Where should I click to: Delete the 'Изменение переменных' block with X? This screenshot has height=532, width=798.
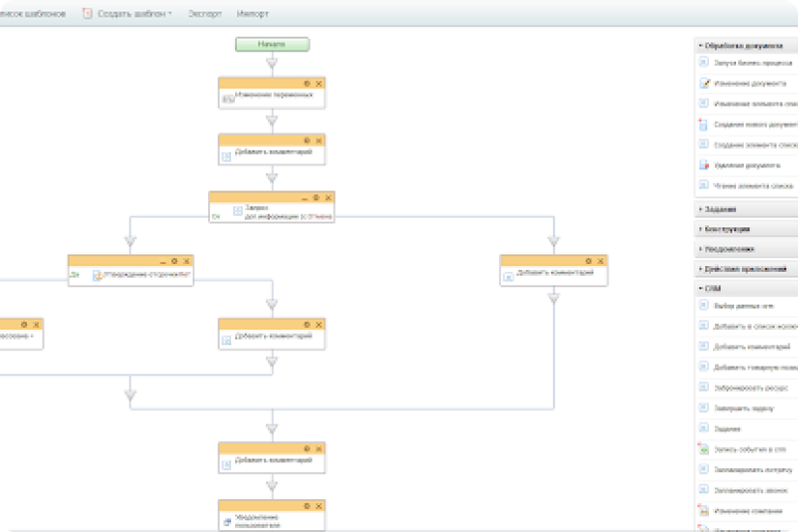pos(318,83)
